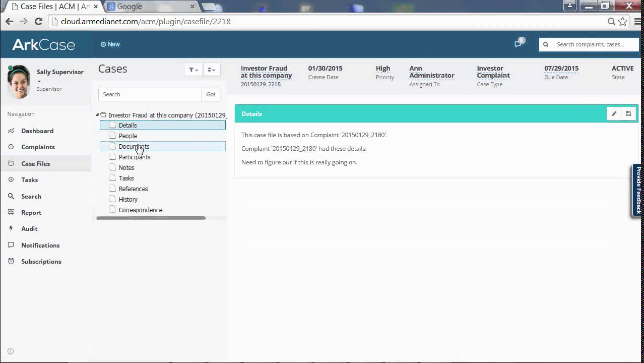Screen dimensions: 644x363
Task: Click the Search magnifier icon in sidebar
Action: [x=11, y=197]
